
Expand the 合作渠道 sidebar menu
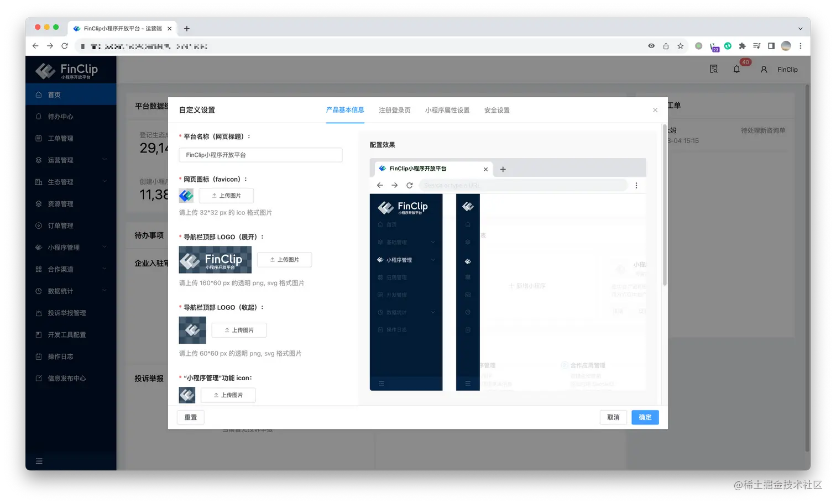pyautogui.click(x=71, y=269)
